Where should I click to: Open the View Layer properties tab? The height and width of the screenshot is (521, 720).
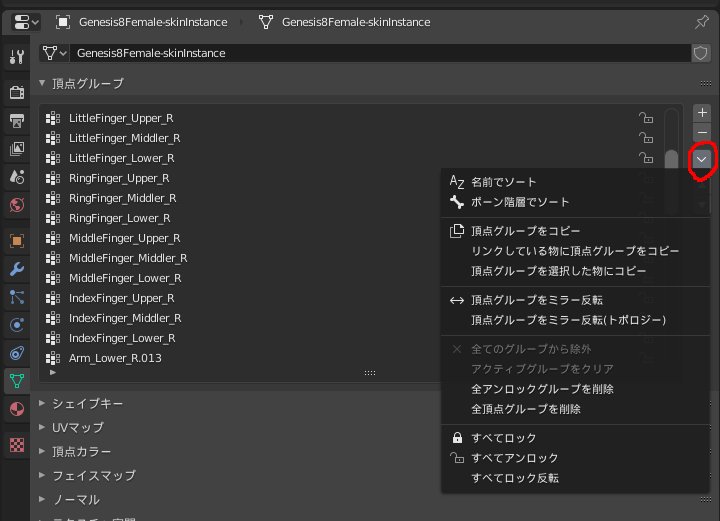[17, 149]
